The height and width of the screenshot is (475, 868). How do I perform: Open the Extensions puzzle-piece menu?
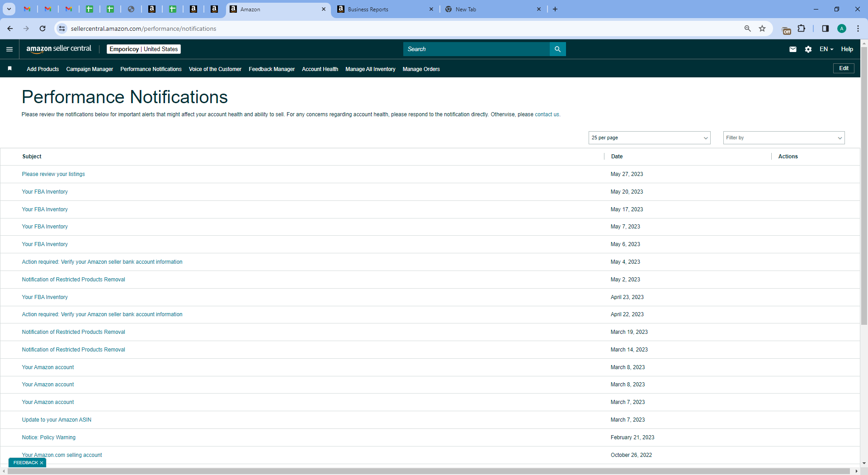click(802, 28)
